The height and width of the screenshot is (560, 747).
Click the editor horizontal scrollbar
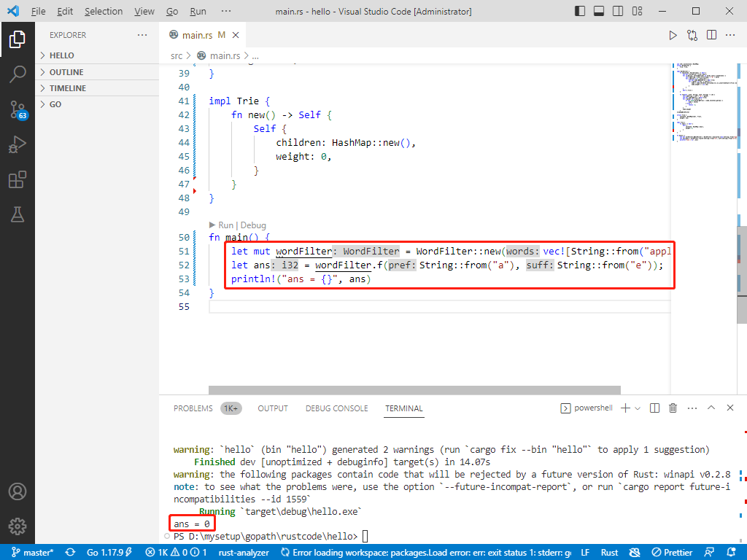(414, 390)
